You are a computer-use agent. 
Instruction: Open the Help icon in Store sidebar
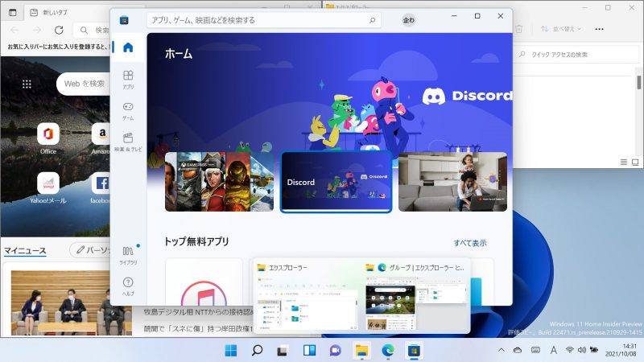(128, 286)
